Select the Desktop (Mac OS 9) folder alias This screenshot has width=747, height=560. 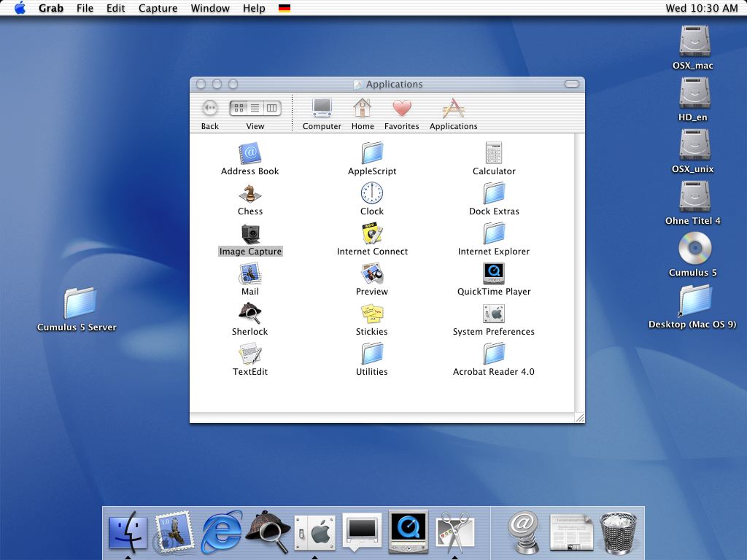(694, 300)
